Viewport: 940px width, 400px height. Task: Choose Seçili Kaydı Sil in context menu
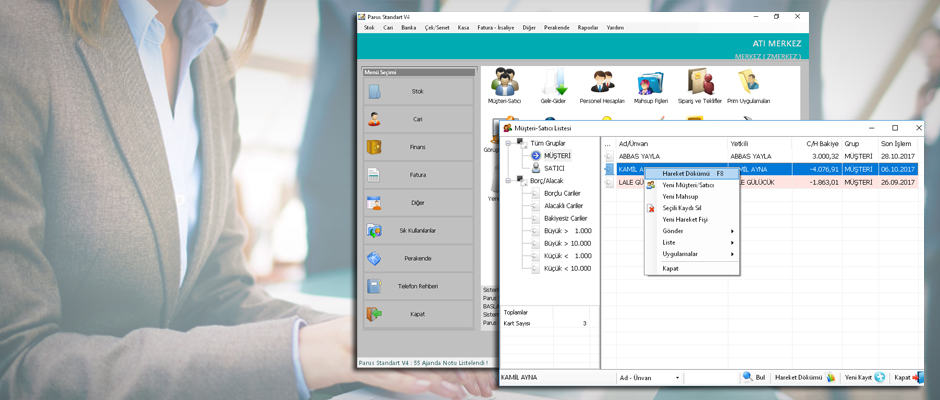tap(692, 208)
